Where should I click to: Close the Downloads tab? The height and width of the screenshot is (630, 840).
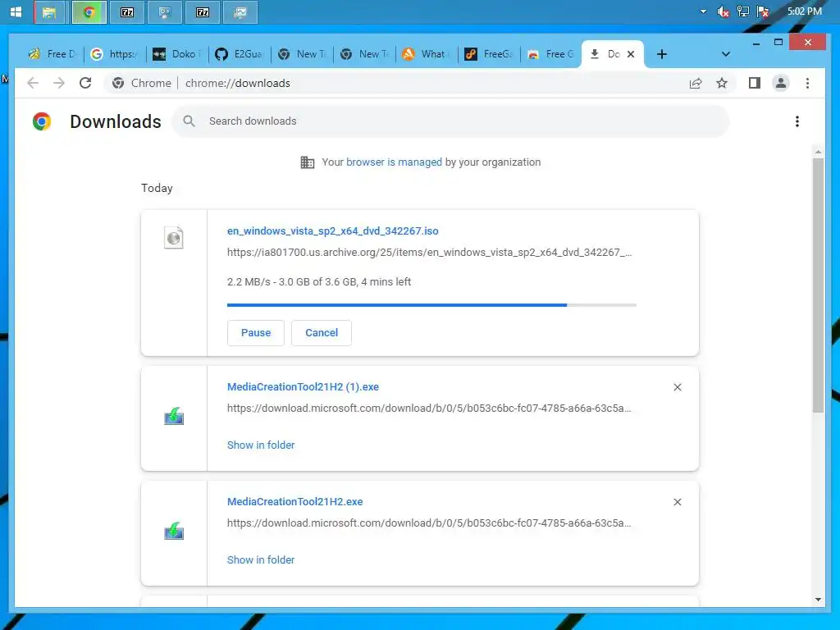[x=631, y=54]
